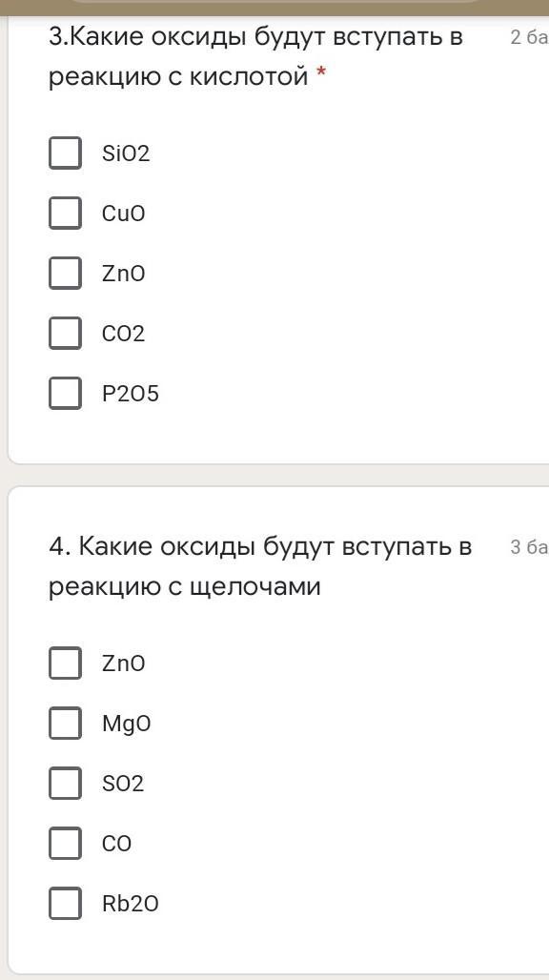Viewport: 549px width, 980px height.
Task: Click the Rb2O label text
Action: pyautogui.click(x=131, y=904)
